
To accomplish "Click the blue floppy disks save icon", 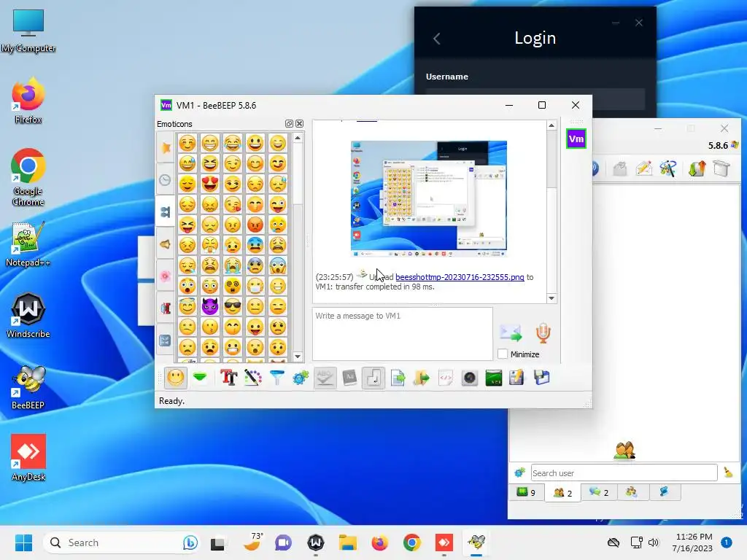I will (x=542, y=378).
